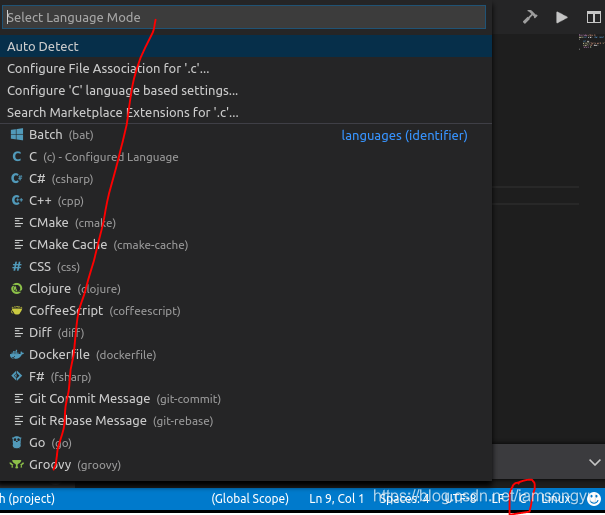Select F# (fsharp) language

pyautogui.click(x=246, y=377)
